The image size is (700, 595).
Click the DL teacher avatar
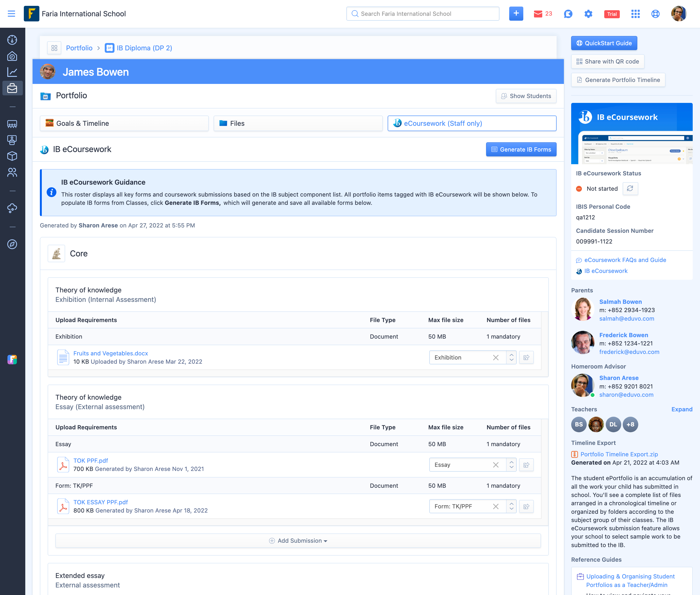click(x=613, y=424)
